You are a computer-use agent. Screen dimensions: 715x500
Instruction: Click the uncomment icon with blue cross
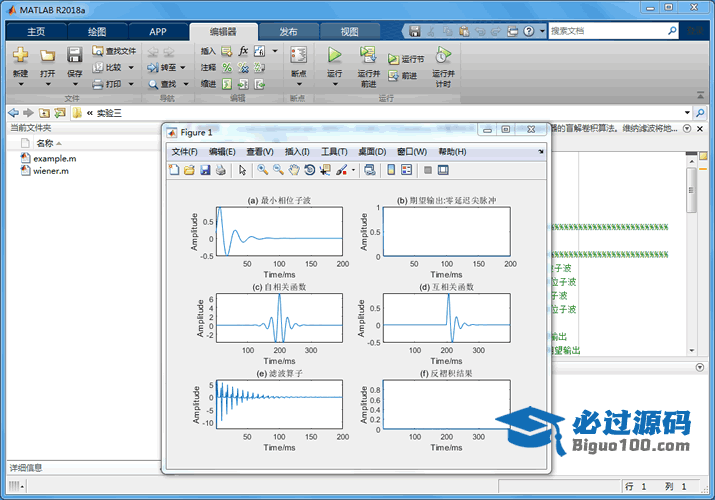tap(244, 67)
